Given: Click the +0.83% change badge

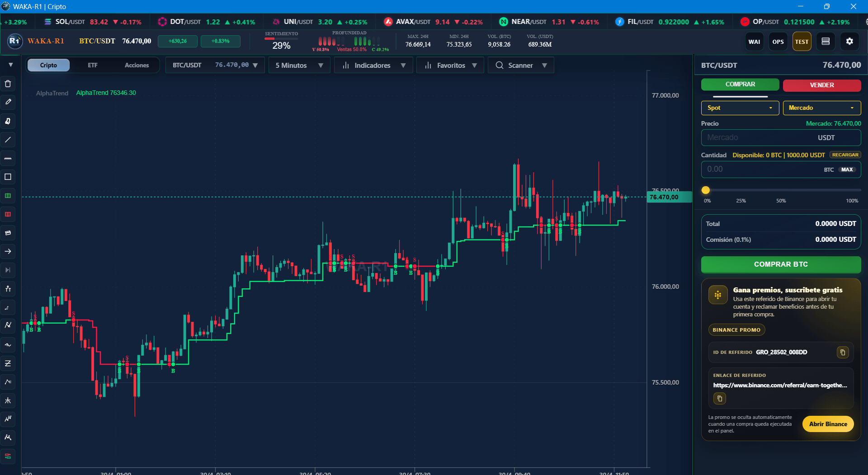Looking at the screenshot, I should [220, 41].
